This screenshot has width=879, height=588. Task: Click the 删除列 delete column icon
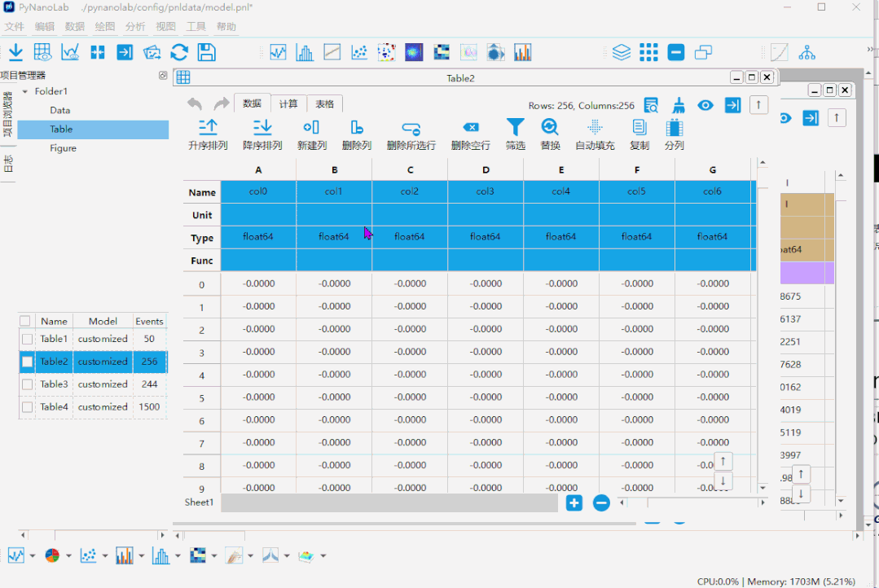click(357, 127)
